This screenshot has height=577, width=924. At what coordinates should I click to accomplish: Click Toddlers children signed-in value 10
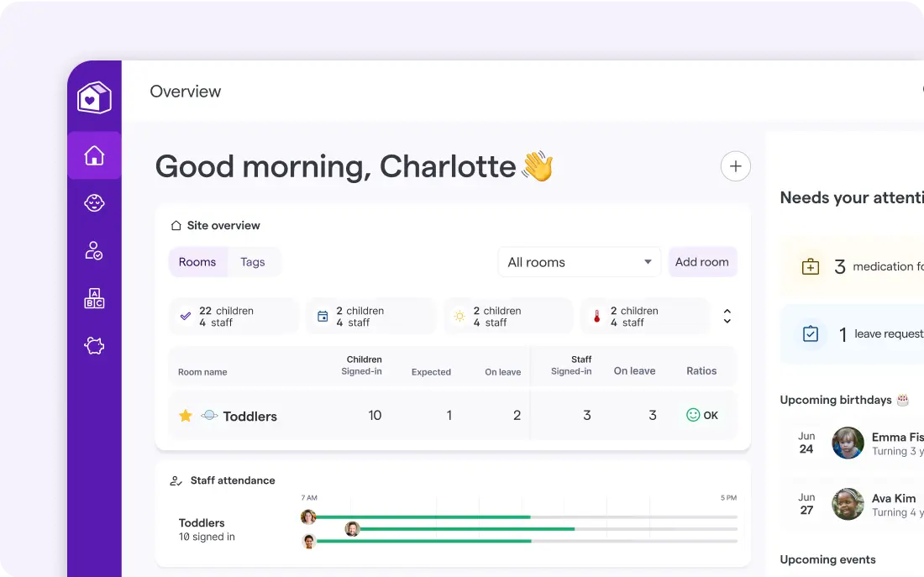[375, 416]
